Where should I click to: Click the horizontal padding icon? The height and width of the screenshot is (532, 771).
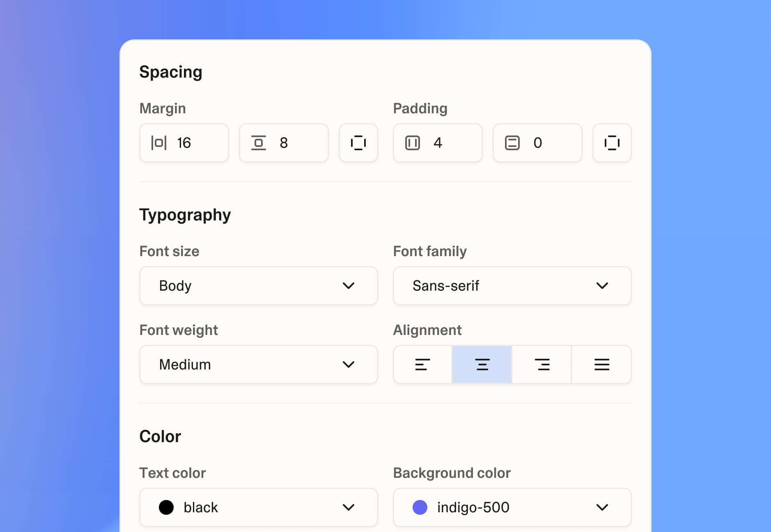(x=413, y=143)
